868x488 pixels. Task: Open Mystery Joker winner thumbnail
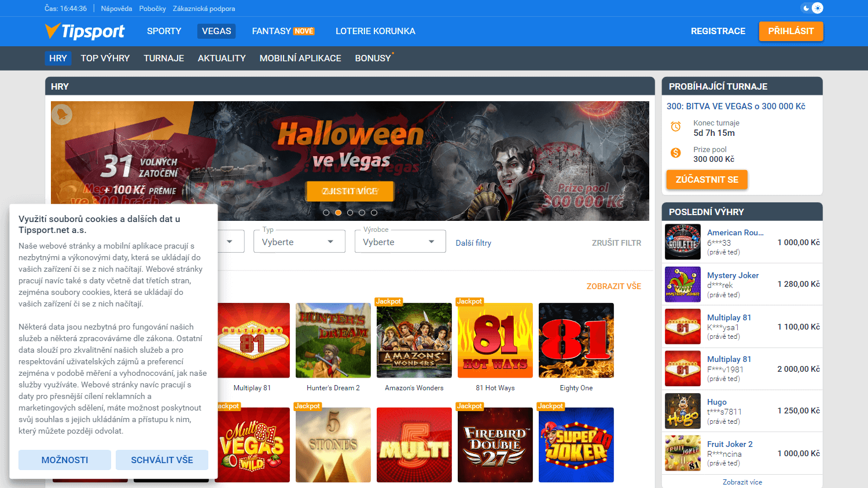(683, 284)
